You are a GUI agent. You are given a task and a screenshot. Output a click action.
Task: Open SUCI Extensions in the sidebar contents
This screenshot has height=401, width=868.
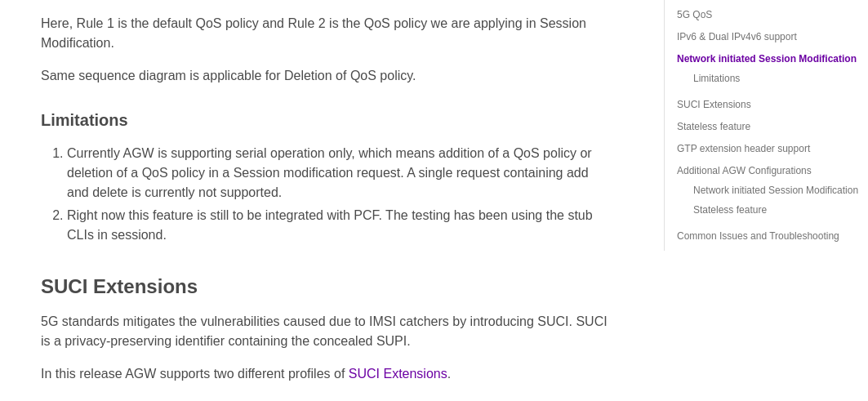(x=714, y=105)
